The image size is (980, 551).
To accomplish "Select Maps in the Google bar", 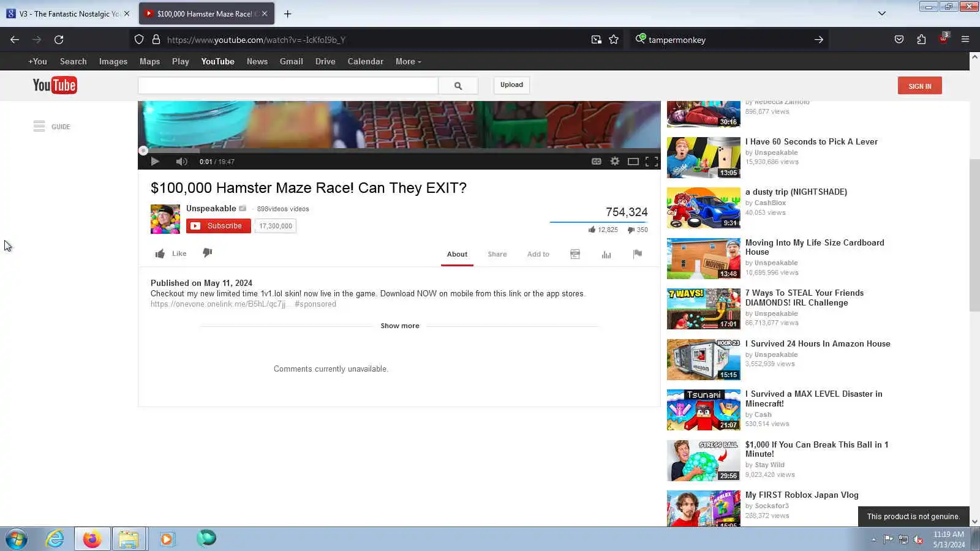I will pos(149,61).
